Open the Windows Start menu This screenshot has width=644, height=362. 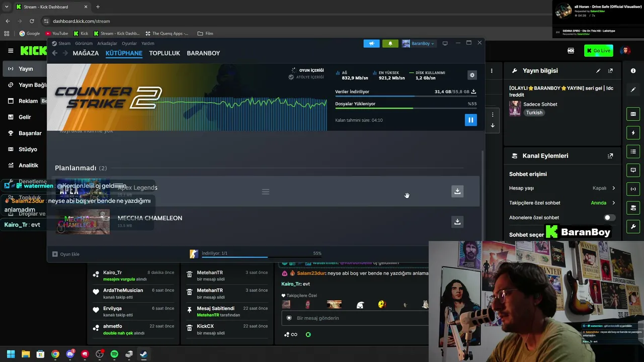click(11, 354)
